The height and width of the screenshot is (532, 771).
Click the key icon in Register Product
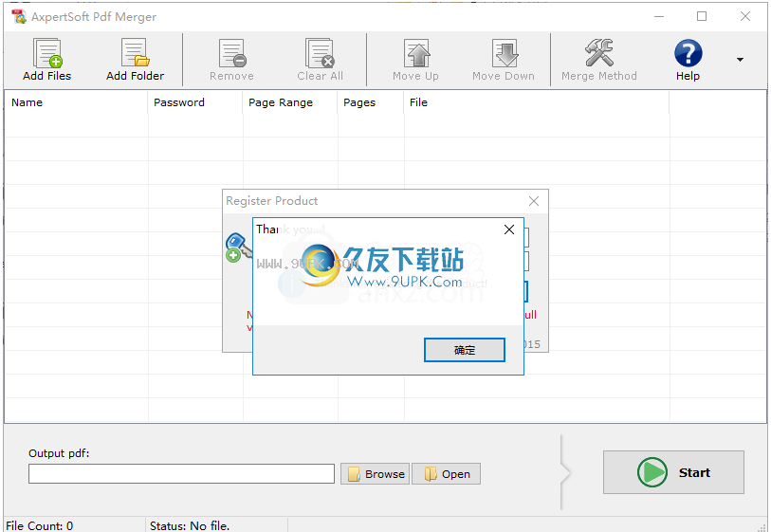pyautogui.click(x=238, y=248)
